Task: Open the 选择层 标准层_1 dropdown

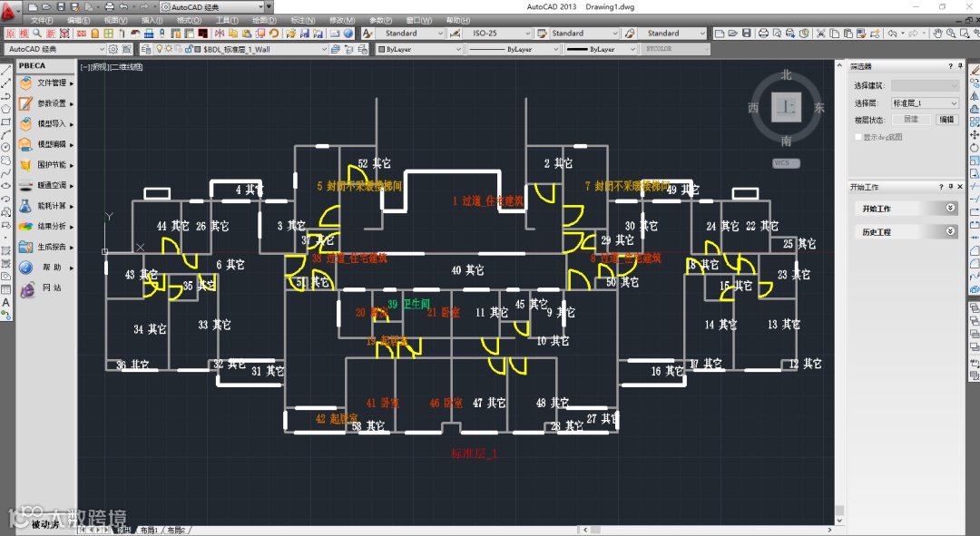Action: (x=925, y=103)
